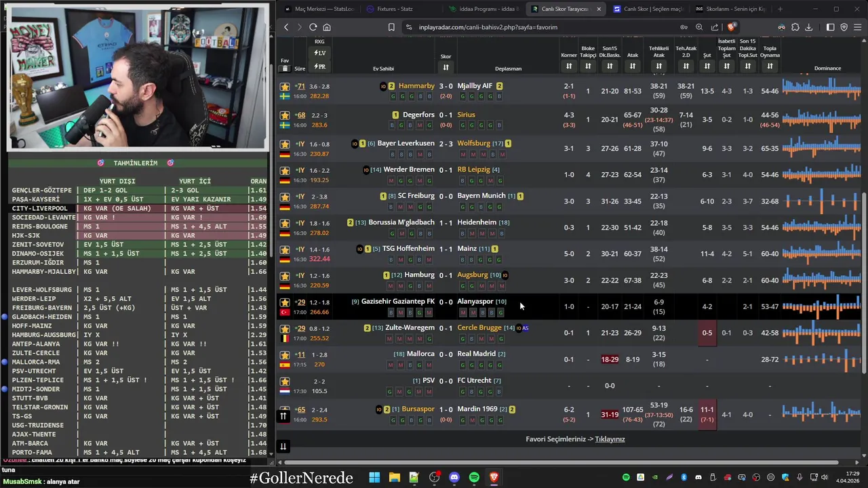This screenshot has height=488, width=868.
Task: Sort by Bloke Takipçi column
Action: (588, 66)
